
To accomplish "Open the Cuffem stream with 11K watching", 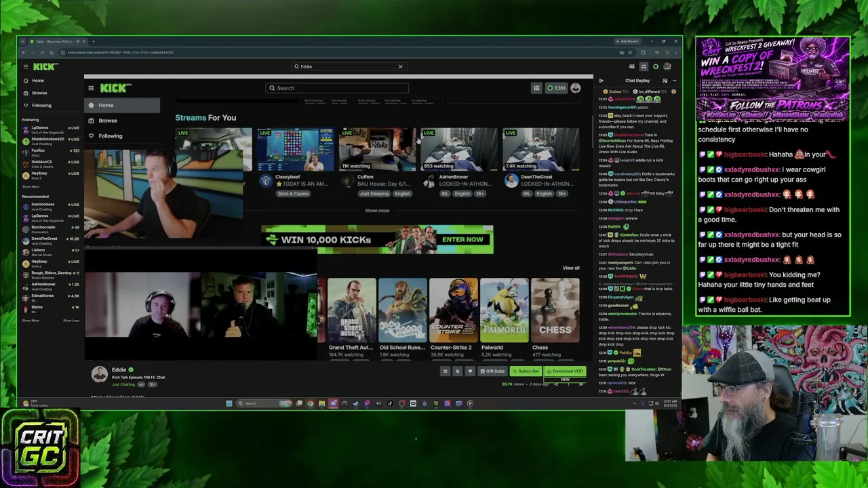I will pyautogui.click(x=377, y=150).
